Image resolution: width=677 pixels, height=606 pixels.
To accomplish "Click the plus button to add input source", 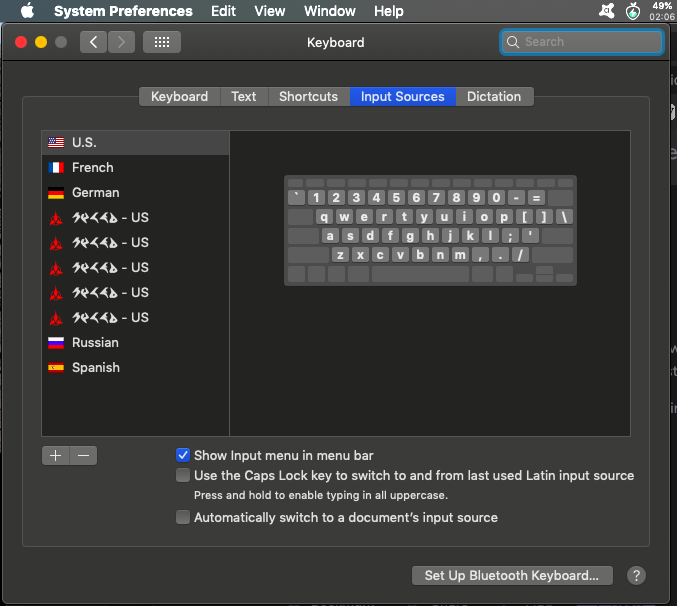I will point(56,455).
